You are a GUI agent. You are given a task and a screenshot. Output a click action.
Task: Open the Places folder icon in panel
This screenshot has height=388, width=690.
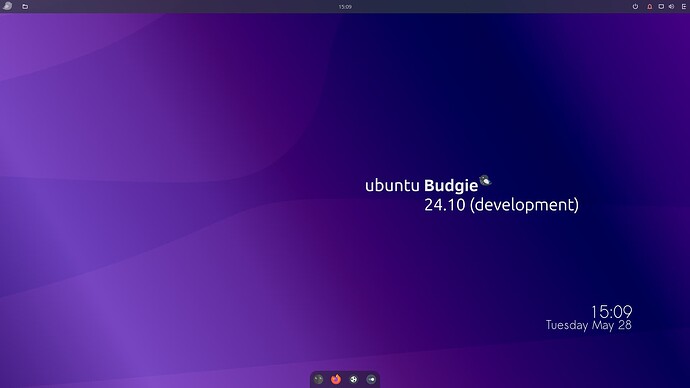25,7
